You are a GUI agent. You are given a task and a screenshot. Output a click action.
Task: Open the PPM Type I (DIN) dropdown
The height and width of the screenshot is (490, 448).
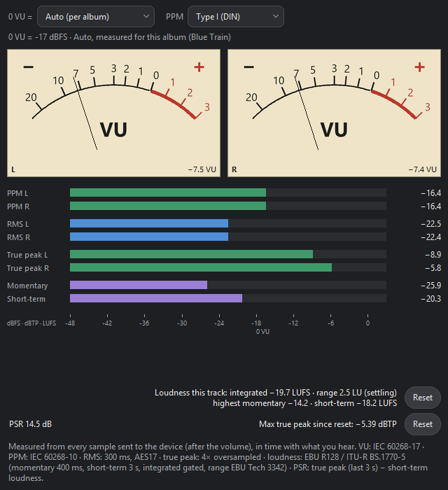tap(236, 17)
